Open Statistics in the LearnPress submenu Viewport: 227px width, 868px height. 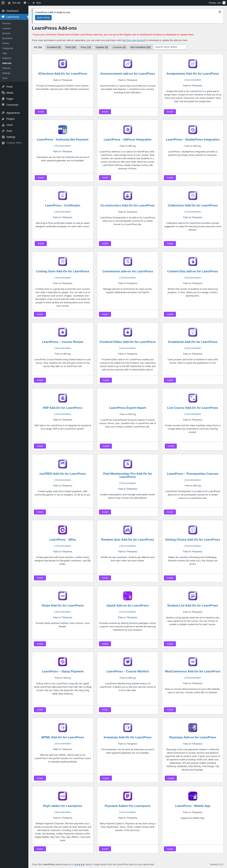(7, 58)
